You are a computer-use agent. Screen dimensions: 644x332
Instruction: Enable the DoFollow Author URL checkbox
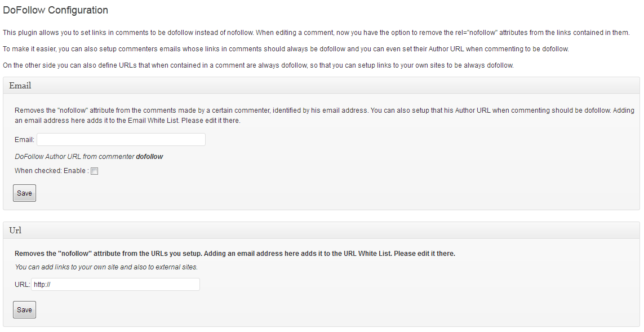tap(95, 171)
